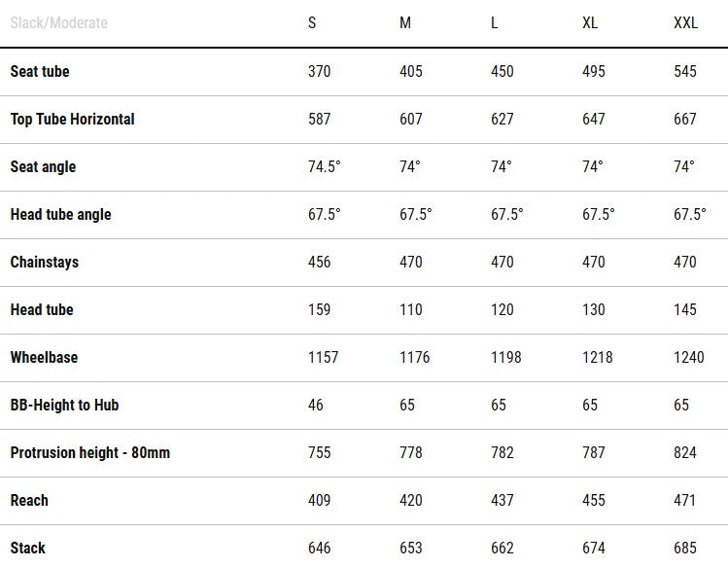
Task: Click the 437 Reach value for L
Action: click(503, 500)
